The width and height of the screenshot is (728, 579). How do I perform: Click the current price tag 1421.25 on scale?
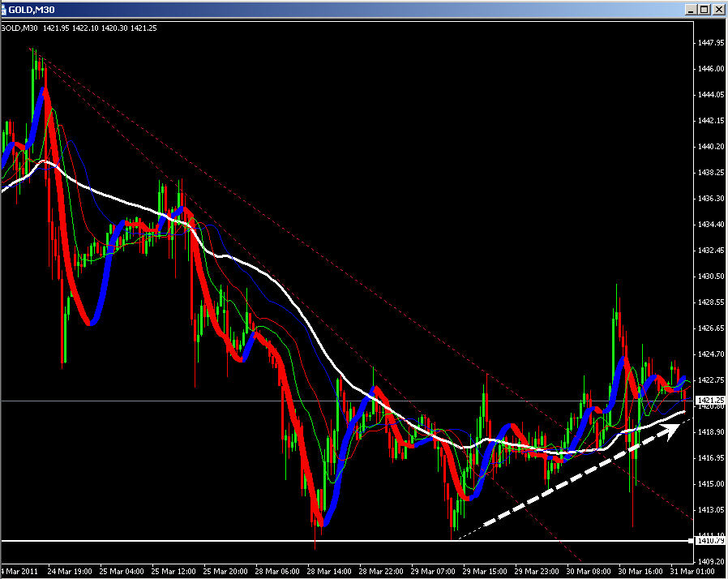click(x=710, y=400)
